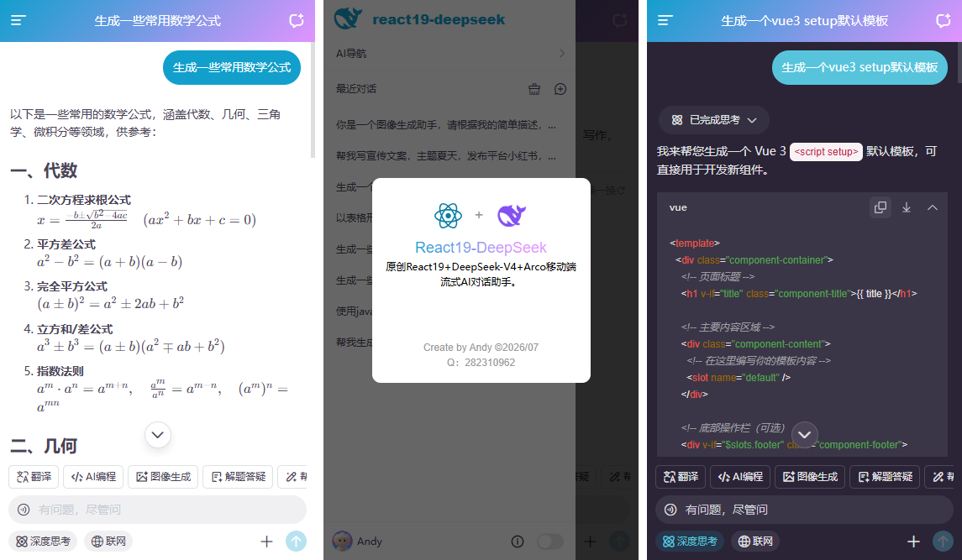Image resolution: width=962 pixels, height=560 pixels.
Task: Tap voice input icon in left input field
Action: coord(24,509)
